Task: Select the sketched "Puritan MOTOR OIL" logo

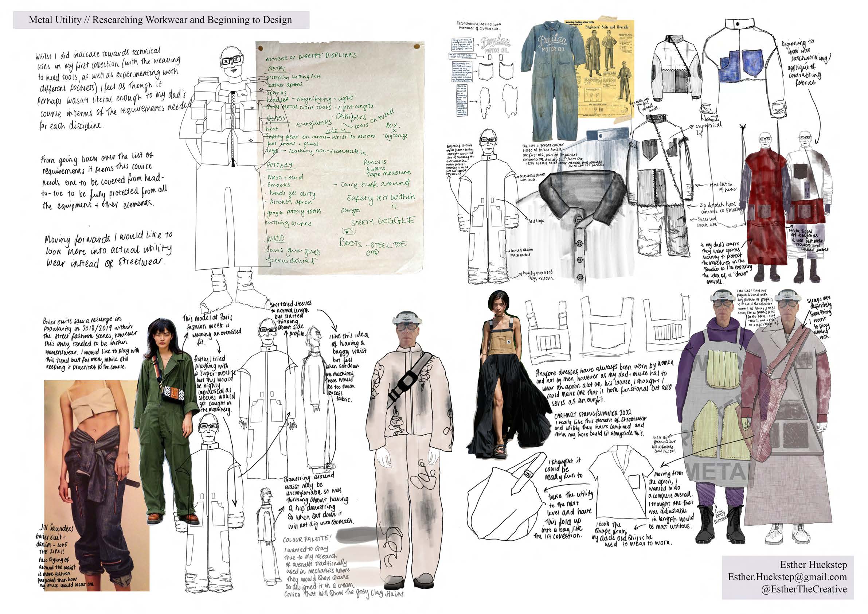Action: [495, 45]
